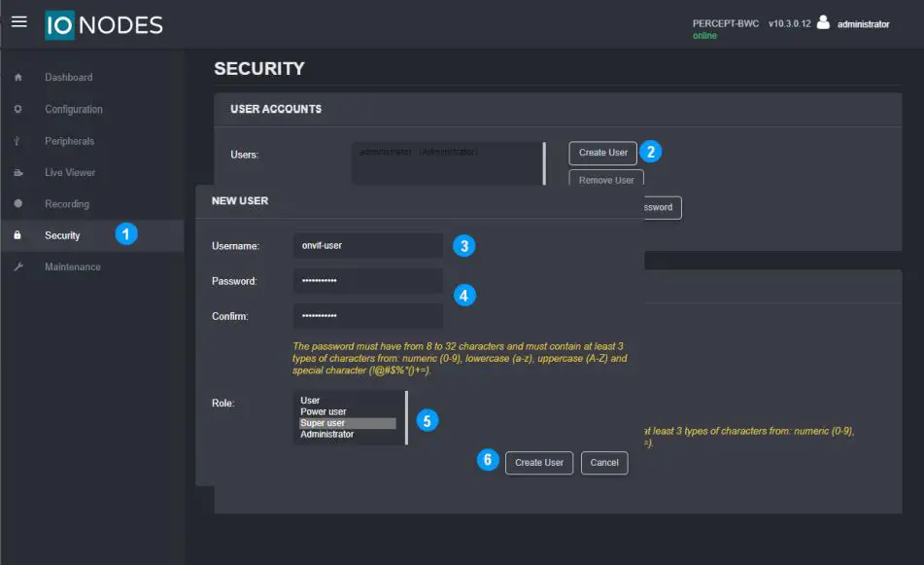Screen dimensions: 924x565
Task: Click the IONODES logo
Action: (104, 24)
